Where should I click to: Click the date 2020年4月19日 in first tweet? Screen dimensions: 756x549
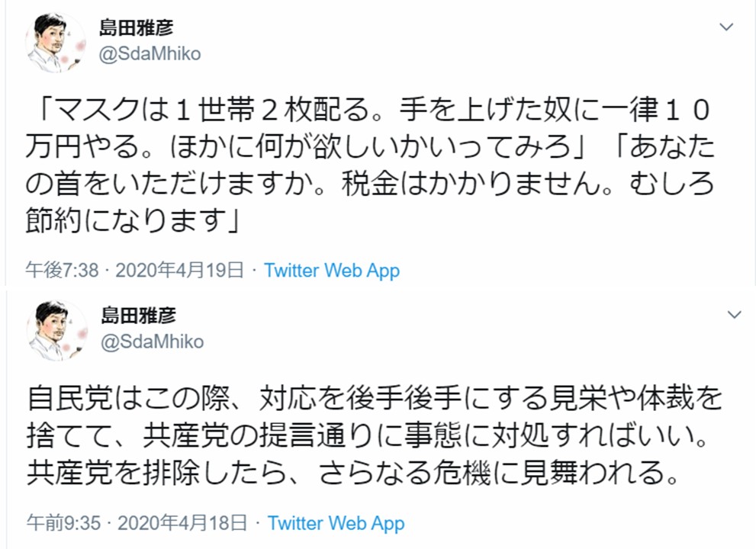[179, 271]
